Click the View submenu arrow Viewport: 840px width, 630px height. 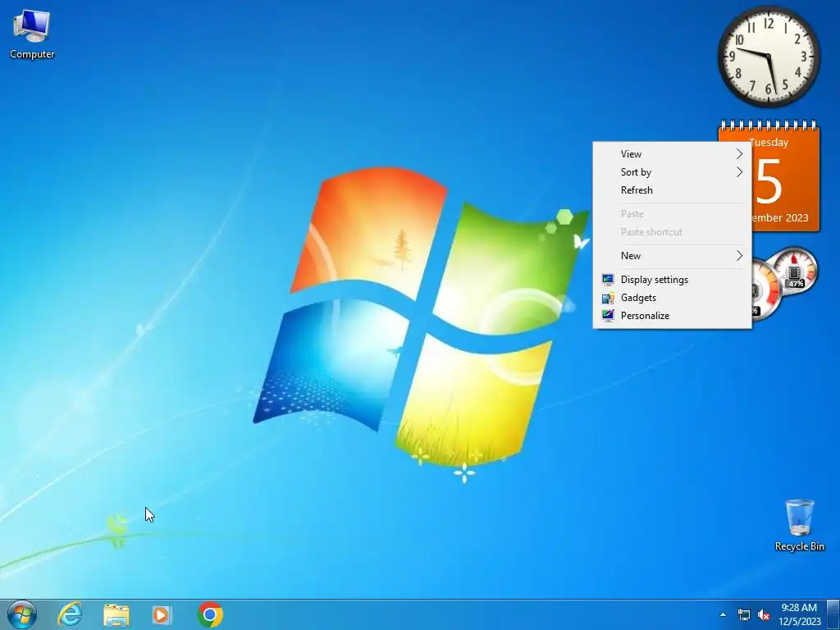pos(739,153)
